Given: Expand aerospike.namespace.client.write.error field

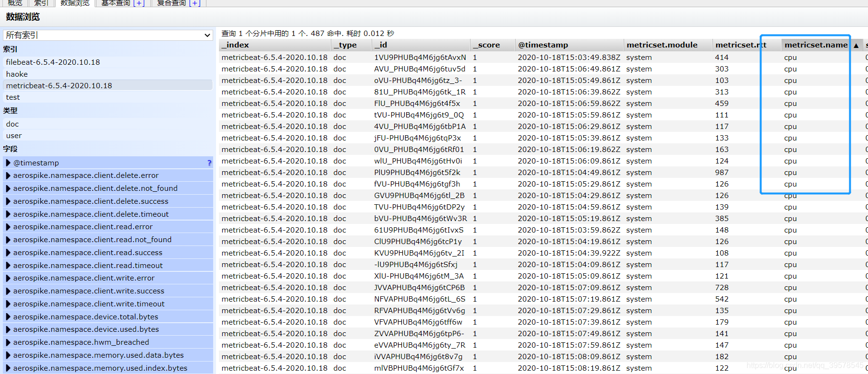Looking at the screenshot, I should coord(8,278).
